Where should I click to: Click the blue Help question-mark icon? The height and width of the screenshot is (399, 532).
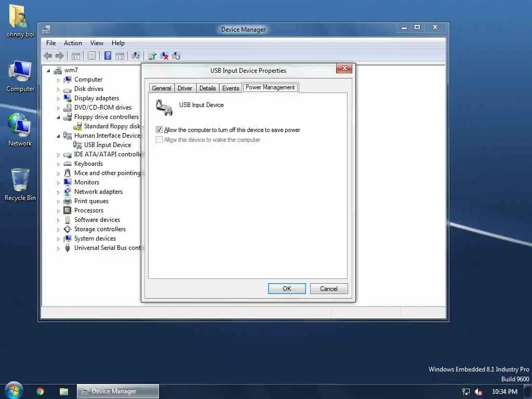(x=108, y=56)
